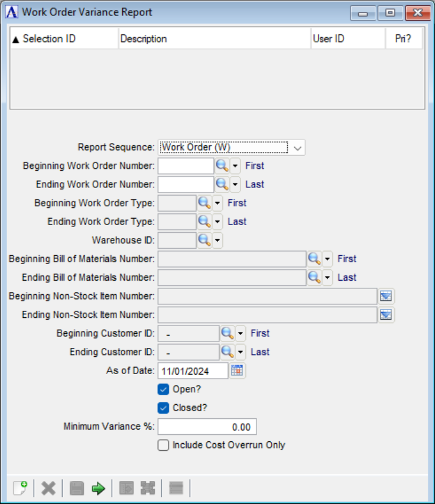Click the delete X icon in bottom toolbar
Screen dimensions: 435x504
point(48,488)
